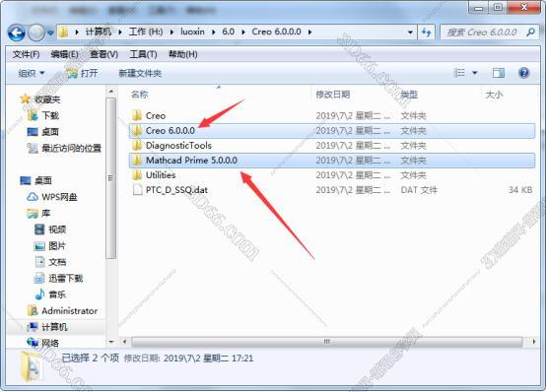Select 桌面 under favorites
This screenshot has height=392, width=546.
coord(50,132)
